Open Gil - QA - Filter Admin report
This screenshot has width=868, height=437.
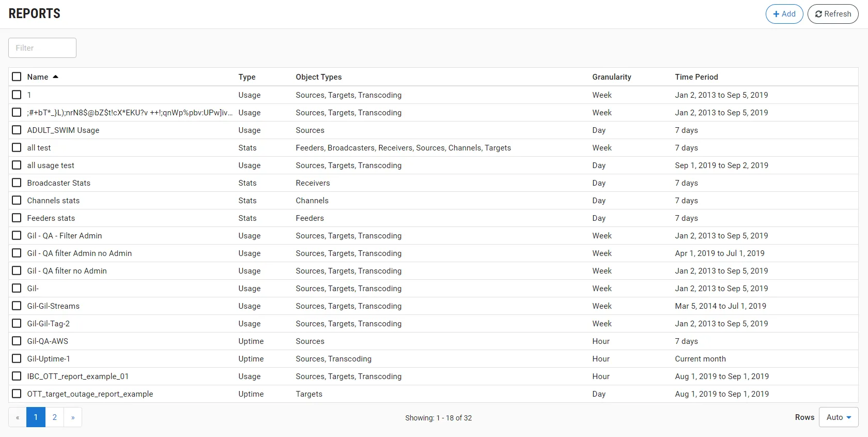point(65,236)
